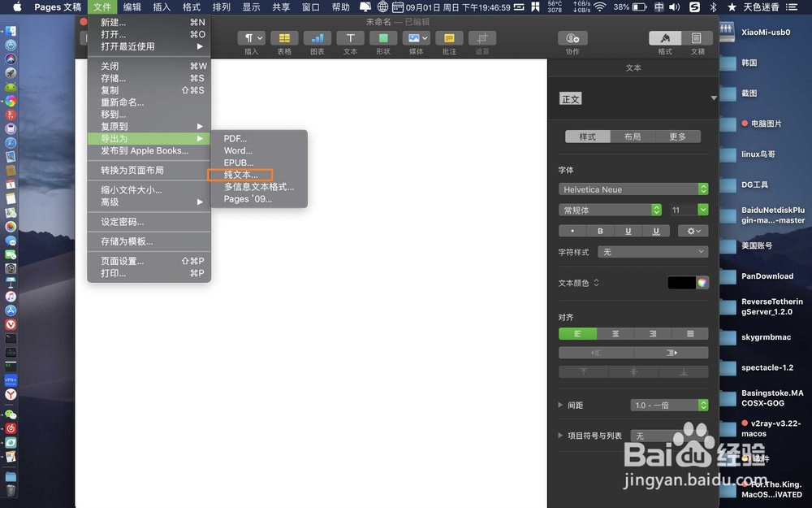Add a text box via the 文本 icon
The height and width of the screenshot is (508, 812).
point(350,37)
